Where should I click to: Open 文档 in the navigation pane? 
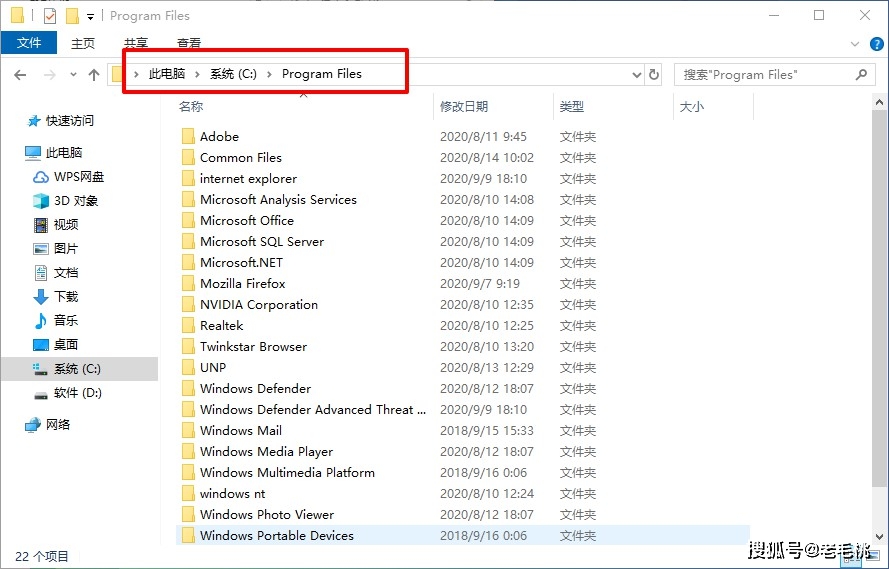(56, 273)
